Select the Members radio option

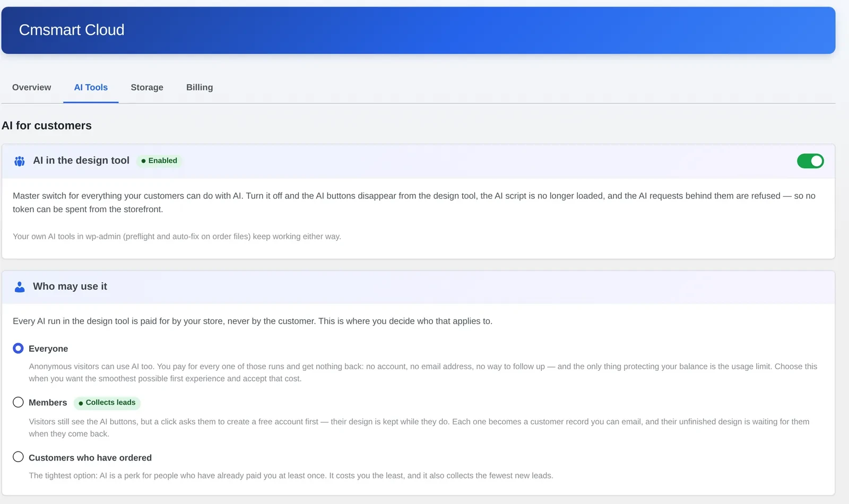(x=18, y=402)
